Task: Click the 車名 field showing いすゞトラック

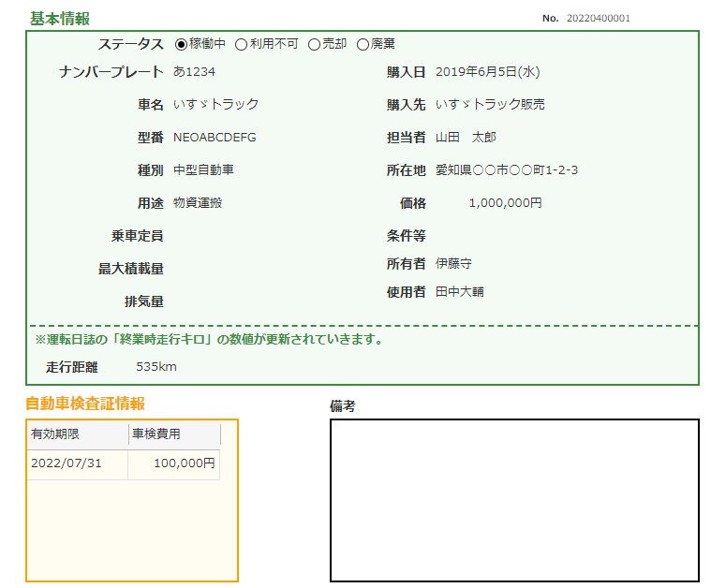Action: click(215, 105)
